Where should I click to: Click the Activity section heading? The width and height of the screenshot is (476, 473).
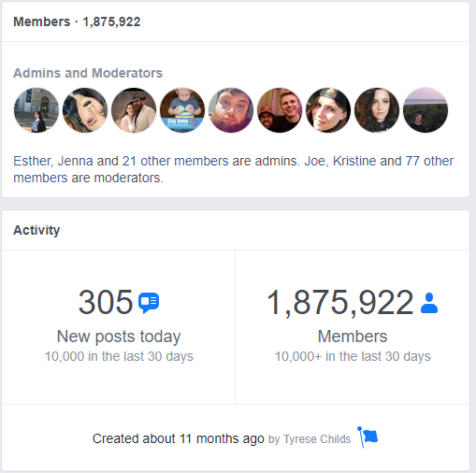[36, 230]
